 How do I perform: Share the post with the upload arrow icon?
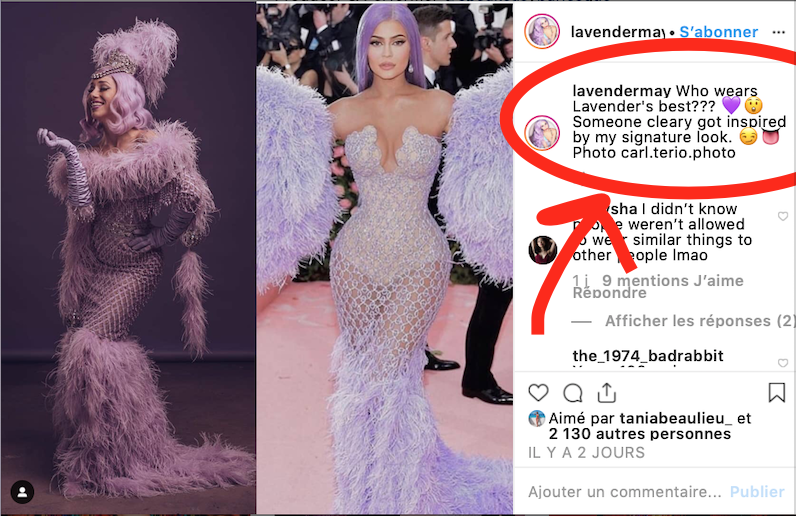click(x=607, y=393)
